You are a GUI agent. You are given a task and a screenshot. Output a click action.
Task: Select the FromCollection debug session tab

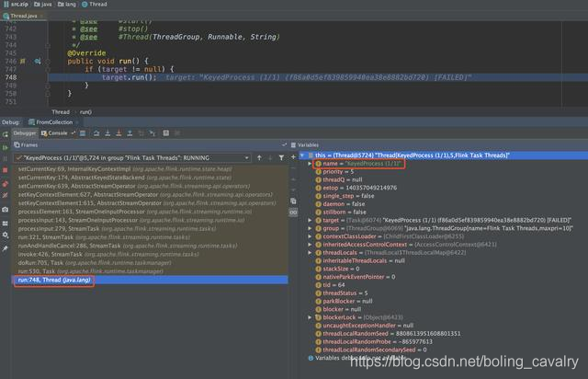(x=51, y=122)
